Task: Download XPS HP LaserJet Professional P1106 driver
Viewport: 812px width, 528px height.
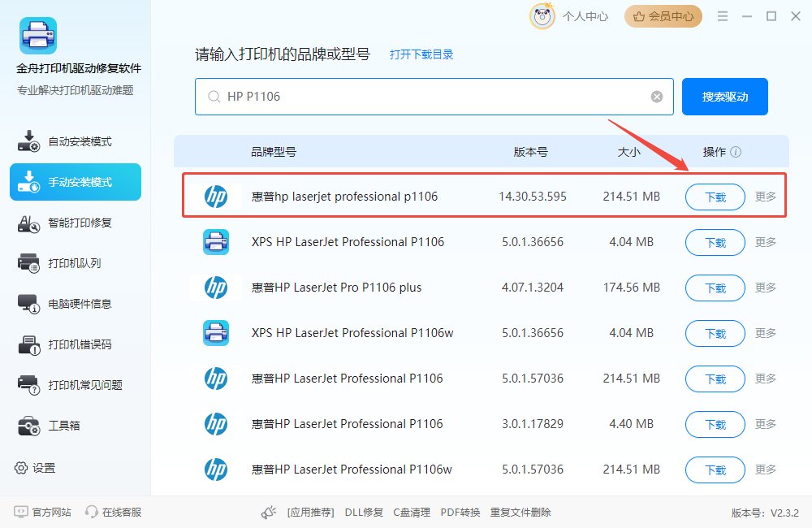Action: click(715, 243)
